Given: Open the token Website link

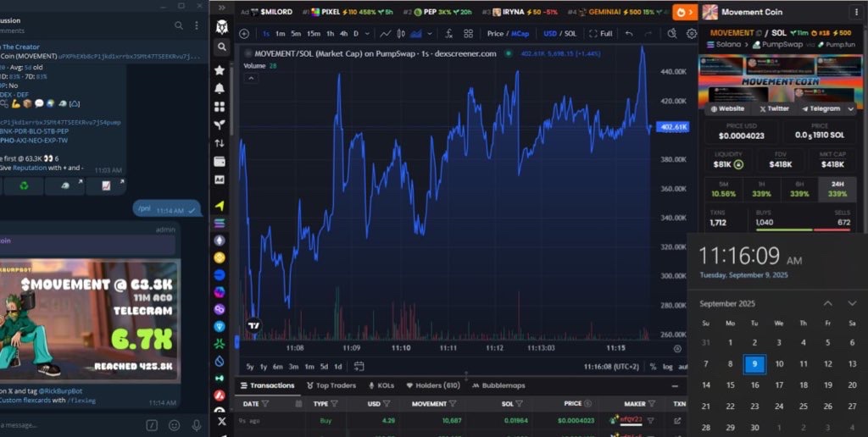Looking at the screenshot, I should (x=728, y=109).
